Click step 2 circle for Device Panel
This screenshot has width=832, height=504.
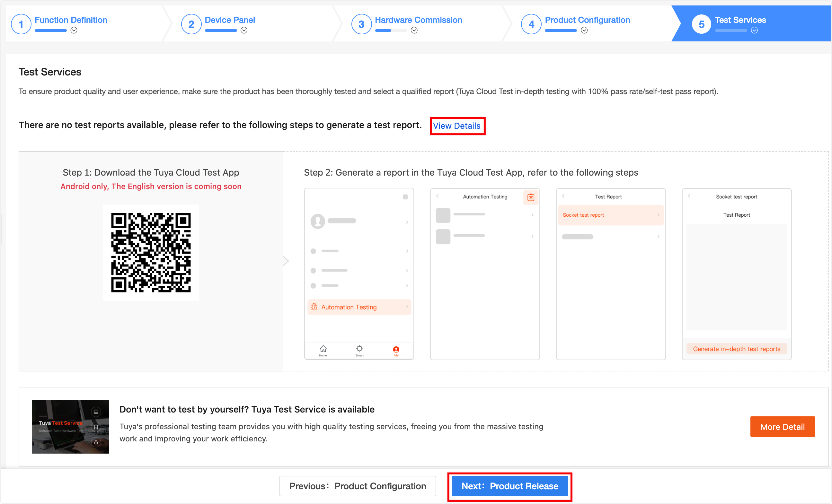click(x=191, y=24)
